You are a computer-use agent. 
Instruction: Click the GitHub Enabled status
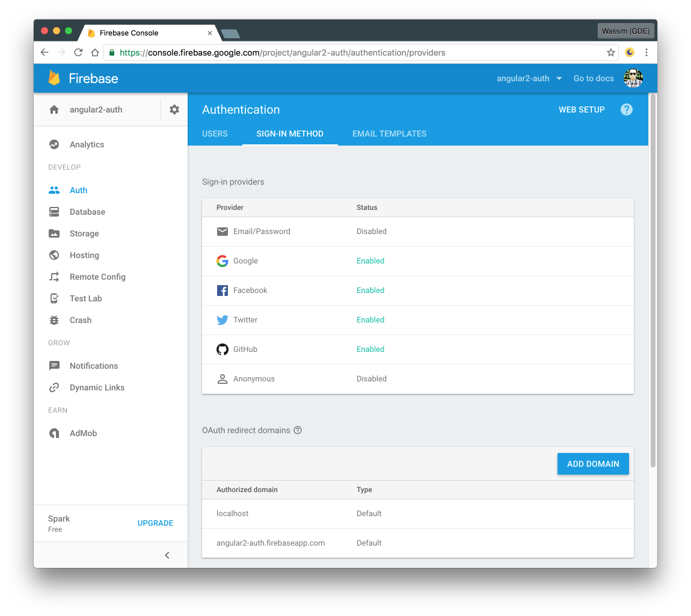click(x=370, y=350)
